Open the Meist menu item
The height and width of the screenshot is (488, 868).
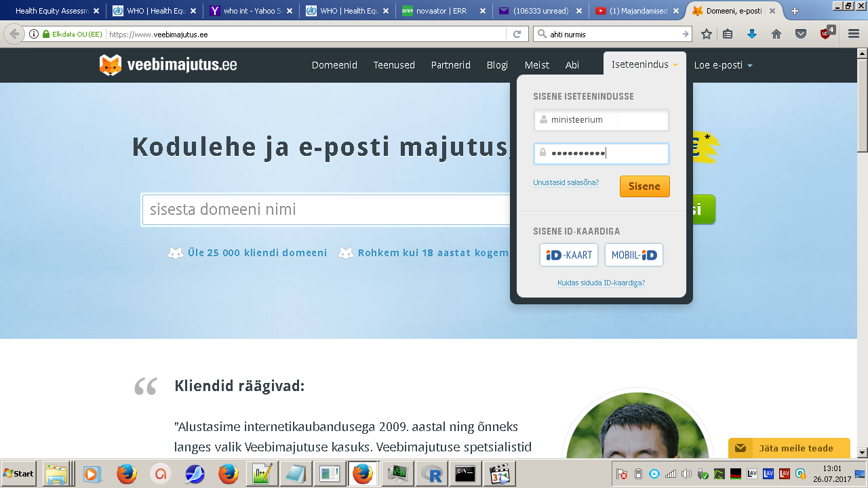pos(537,65)
